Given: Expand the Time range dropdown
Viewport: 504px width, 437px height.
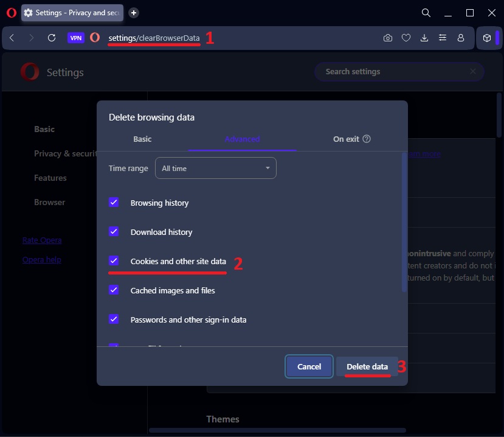Looking at the screenshot, I should coord(216,169).
